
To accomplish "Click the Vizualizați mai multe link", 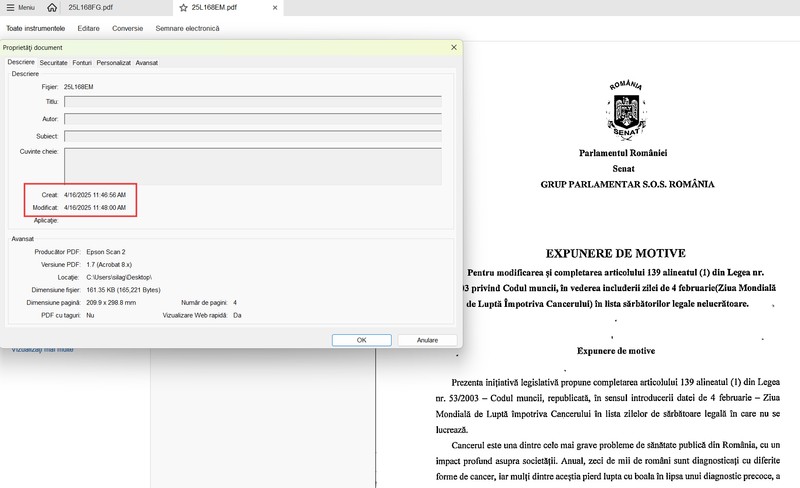I will pyautogui.click(x=42, y=350).
